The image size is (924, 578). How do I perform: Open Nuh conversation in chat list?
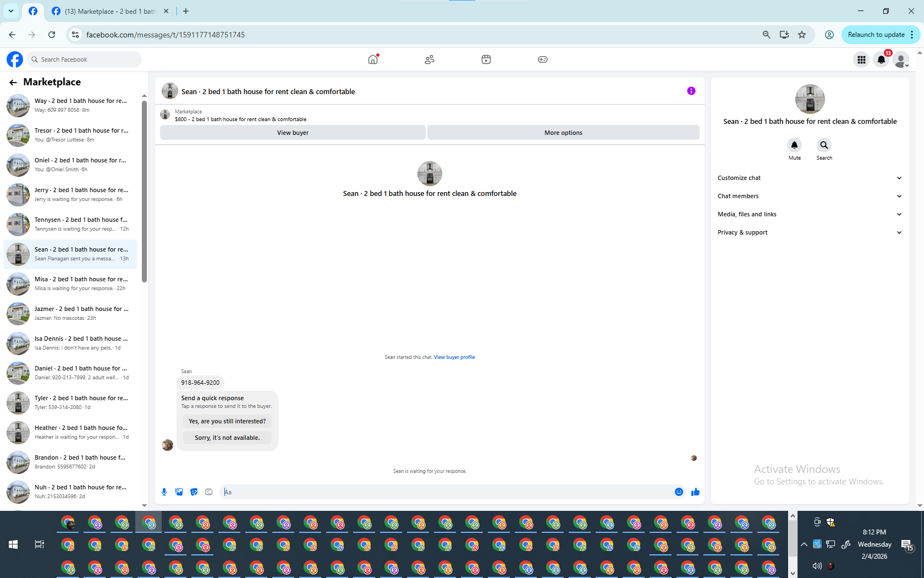[70, 492]
